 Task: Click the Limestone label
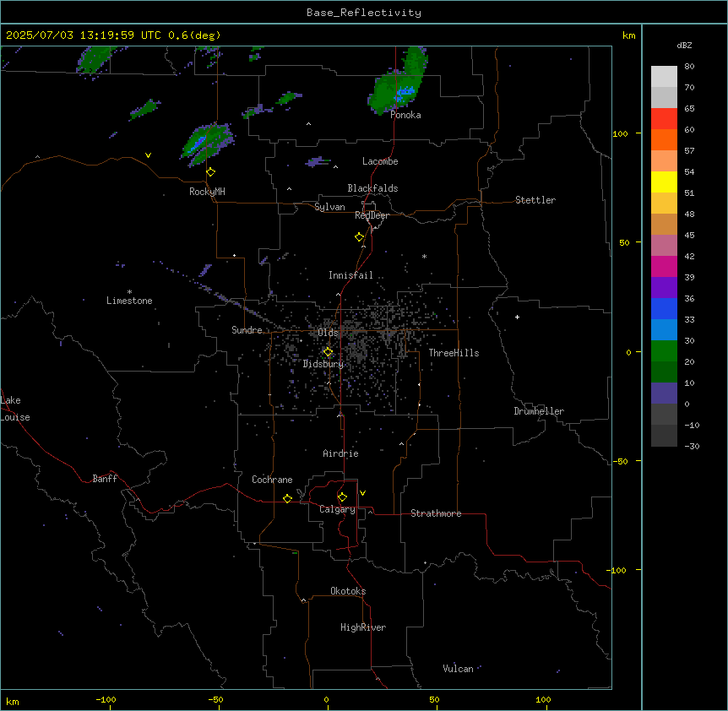[129, 301]
